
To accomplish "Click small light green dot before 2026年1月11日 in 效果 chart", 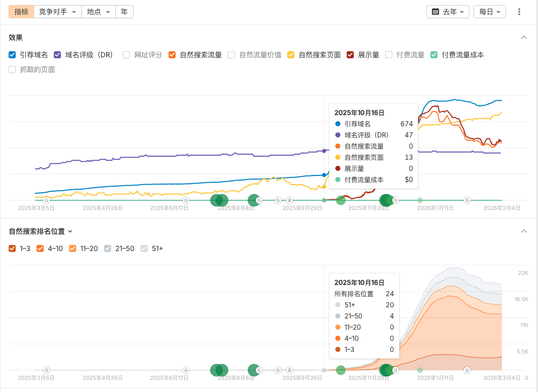I will [x=420, y=200].
